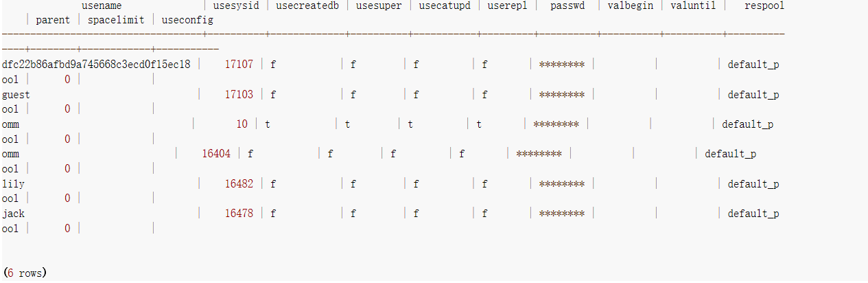Click the useconfig column header
This screenshot has height=283, width=868.
[187, 20]
